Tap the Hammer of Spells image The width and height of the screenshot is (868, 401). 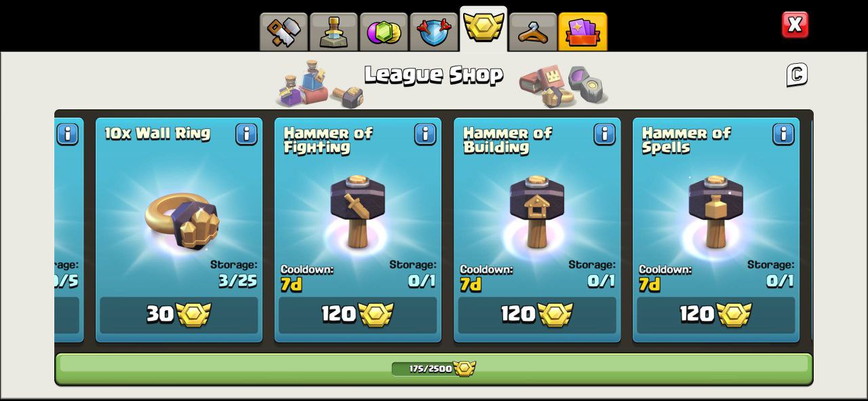pyautogui.click(x=715, y=211)
